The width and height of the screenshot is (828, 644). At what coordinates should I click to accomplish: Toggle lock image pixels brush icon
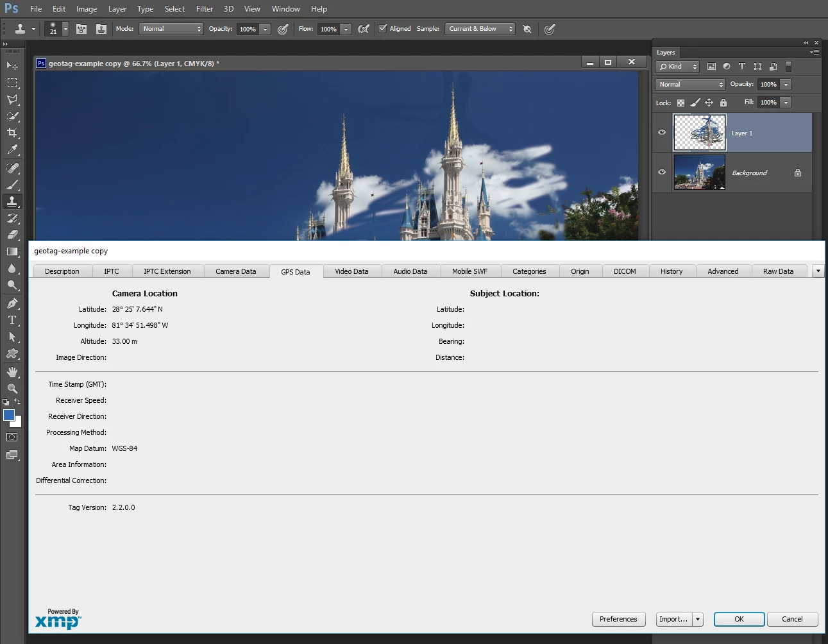click(695, 103)
